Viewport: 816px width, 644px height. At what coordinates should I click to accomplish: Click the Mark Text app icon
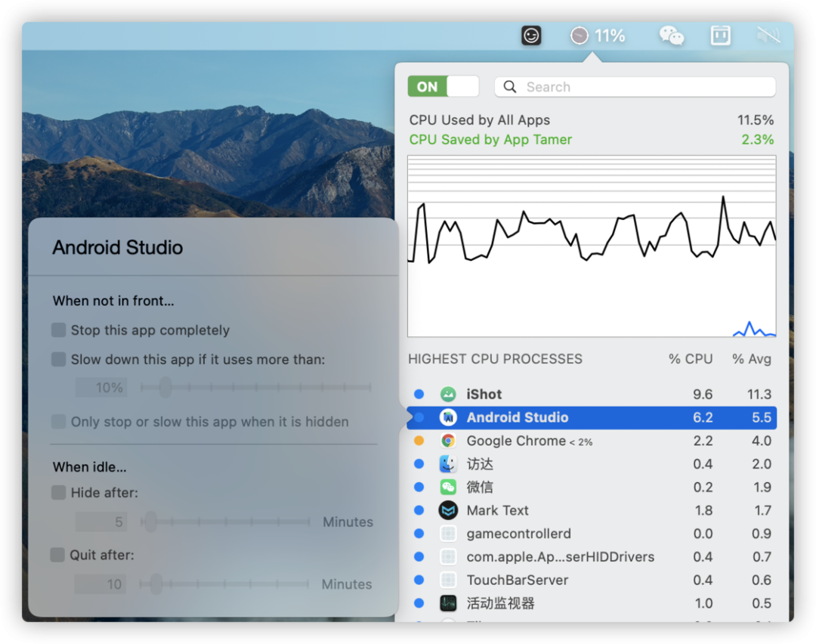448,510
